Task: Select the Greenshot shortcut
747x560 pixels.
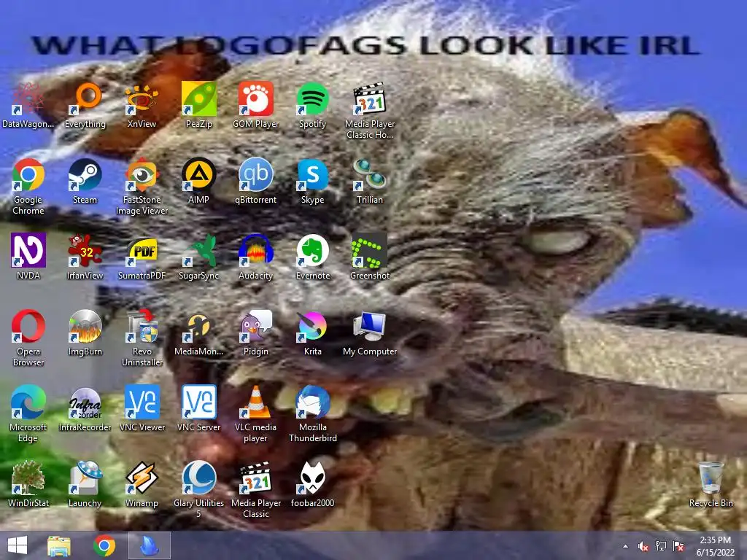Action: coord(370,257)
